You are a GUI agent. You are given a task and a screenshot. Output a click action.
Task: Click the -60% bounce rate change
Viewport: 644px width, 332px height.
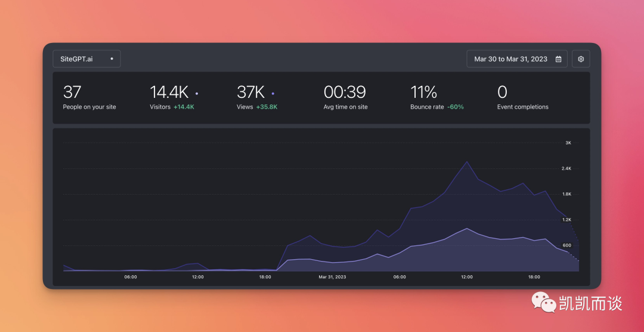pos(456,107)
